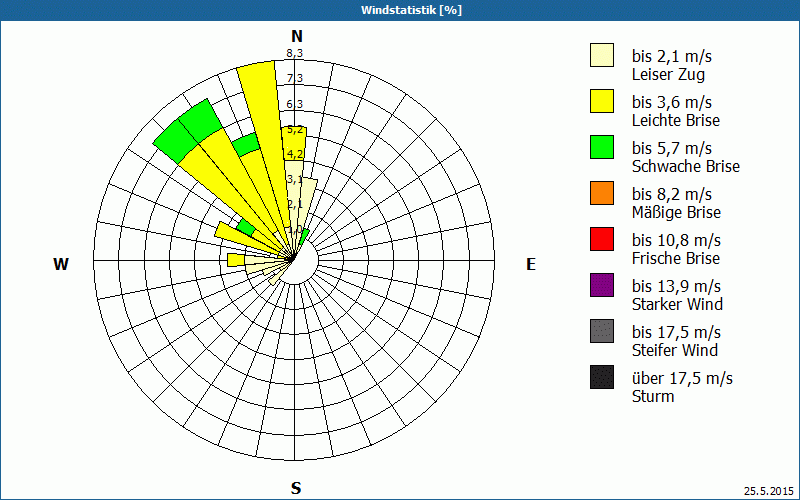Click the S compass label
The width and height of the screenshot is (800, 500).
point(296,488)
